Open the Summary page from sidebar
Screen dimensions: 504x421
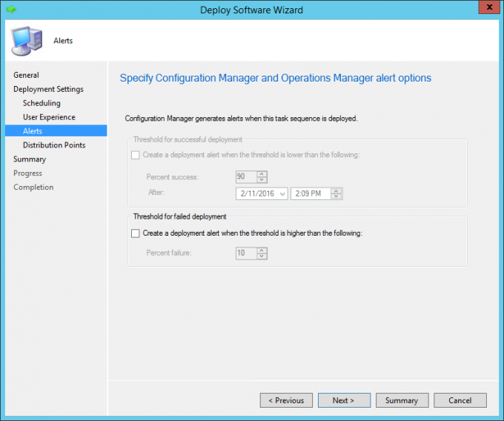(x=30, y=159)
